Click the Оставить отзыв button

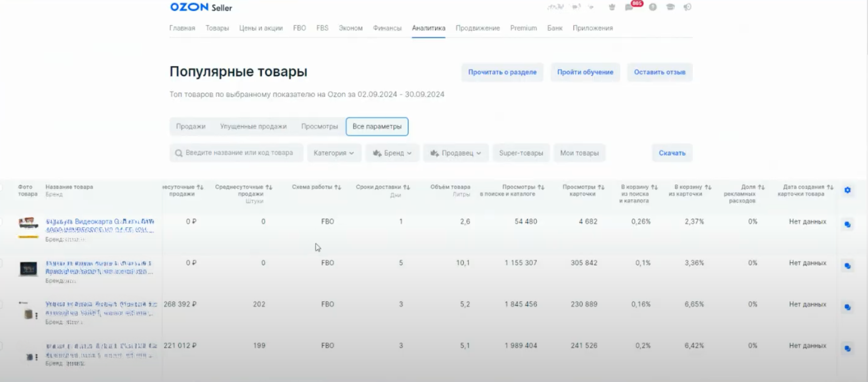click(660, 72)
